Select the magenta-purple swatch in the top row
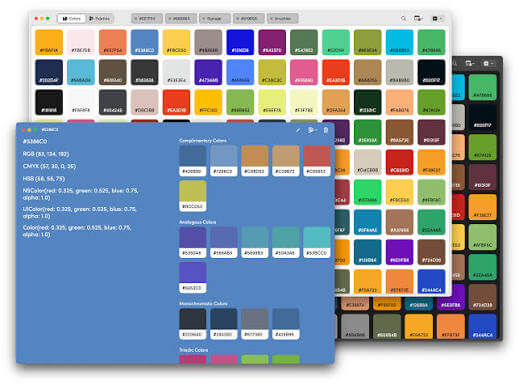The image size is (519, 385). 272,42
